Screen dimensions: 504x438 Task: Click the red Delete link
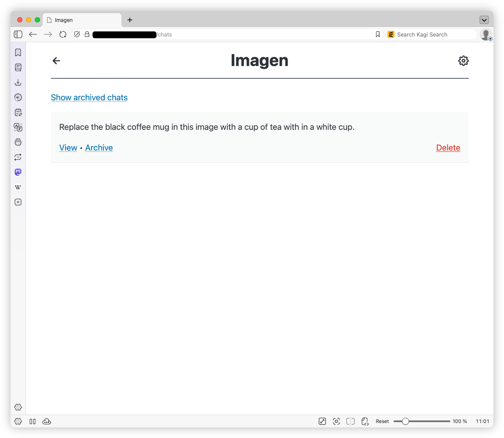pos(448,148)
